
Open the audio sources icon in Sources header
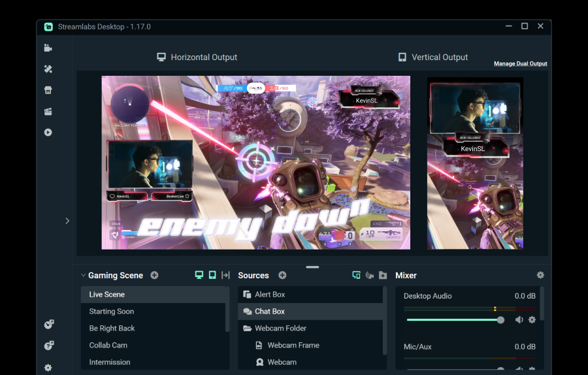click(x=369, y=275)
